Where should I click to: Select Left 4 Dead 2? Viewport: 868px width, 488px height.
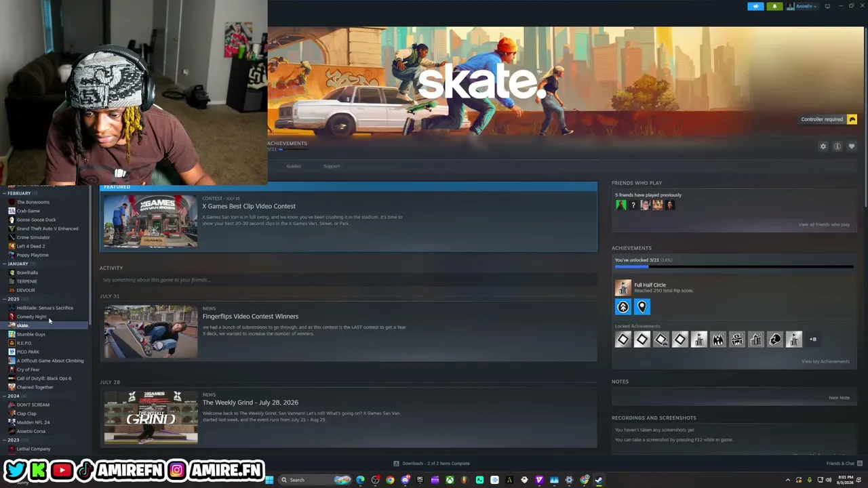click(31, 246)
